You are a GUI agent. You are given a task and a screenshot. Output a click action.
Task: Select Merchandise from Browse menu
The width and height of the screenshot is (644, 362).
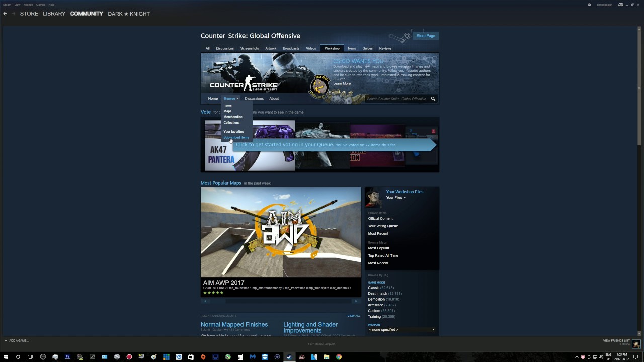[233, 117]
